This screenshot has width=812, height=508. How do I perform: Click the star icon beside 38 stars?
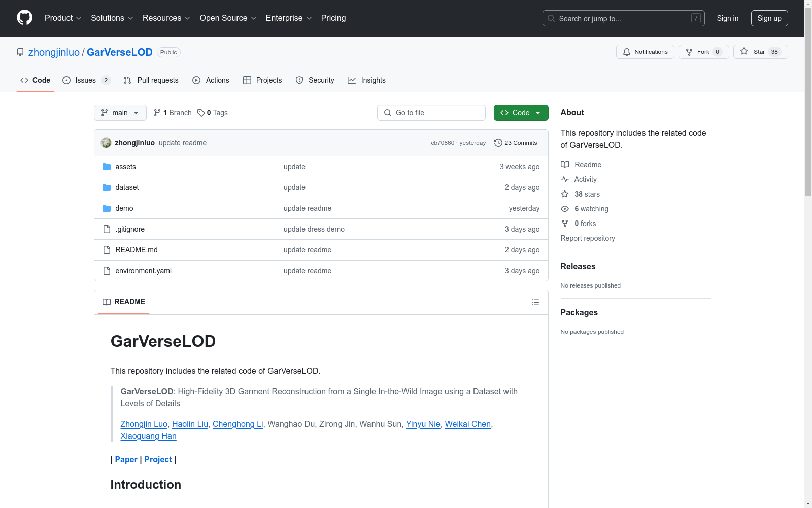tap(565, 194)
